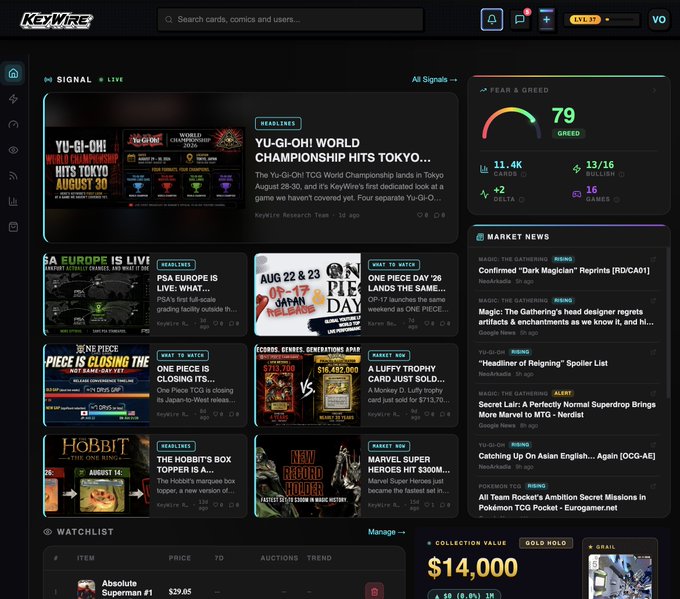Screen dimensions: 680x599
Task: Open Magic head designer regrets news item
Action: coord(566,317)
